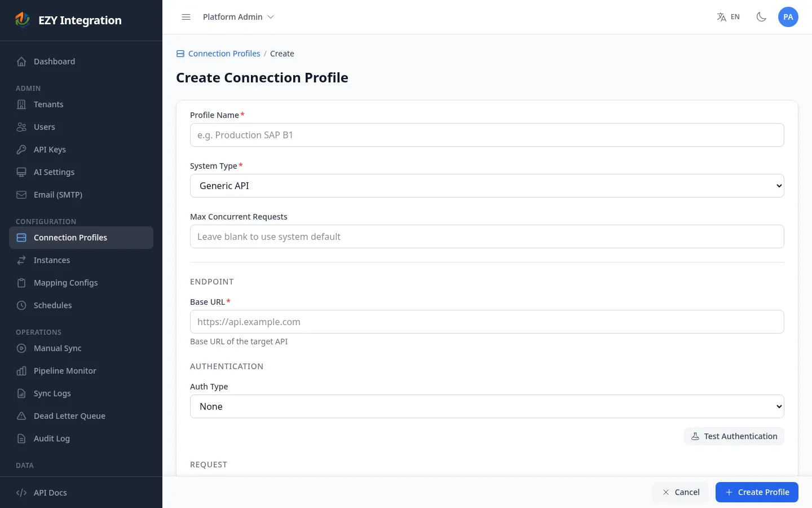Click the API Keys key icon
The image size is (812, 508).
21,150
